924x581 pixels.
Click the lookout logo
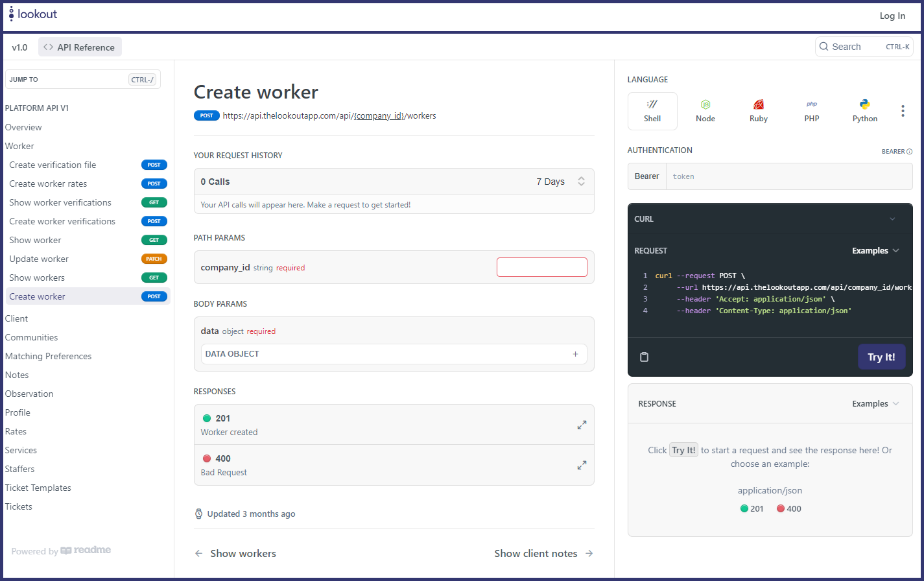coord(34,14)
